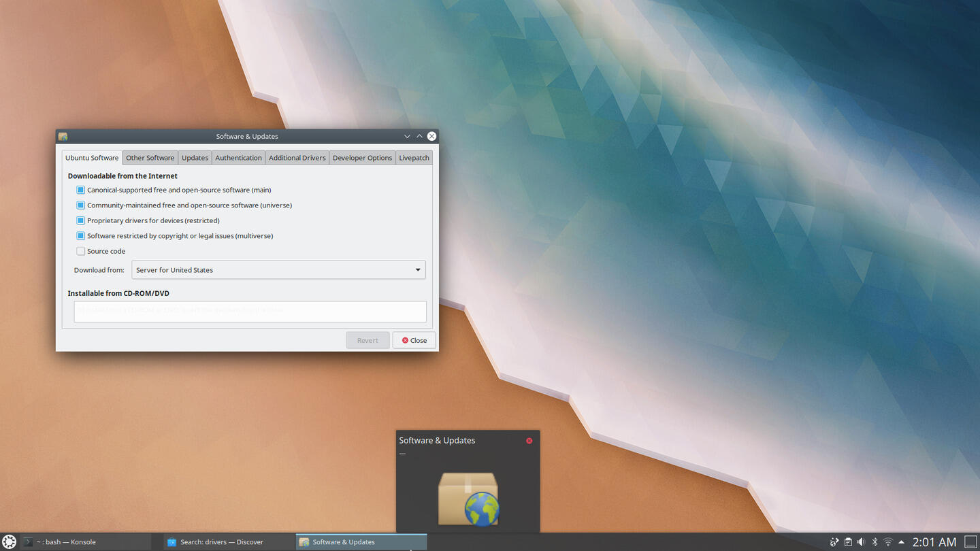The height and width of the screenshot is (551, 980).
Task: Toggle Proprietary drivers (restricted) checkbox
Action: 80,220
